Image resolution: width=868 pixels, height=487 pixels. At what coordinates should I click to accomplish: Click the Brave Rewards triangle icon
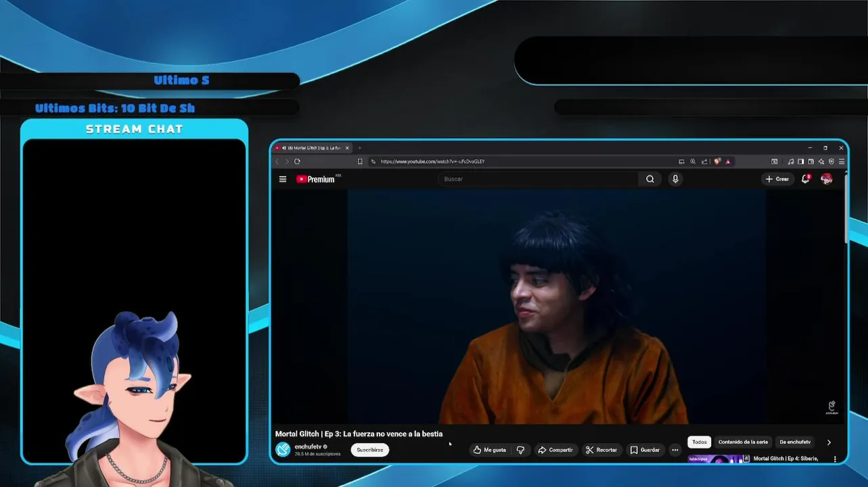click(x=728, y=162)
